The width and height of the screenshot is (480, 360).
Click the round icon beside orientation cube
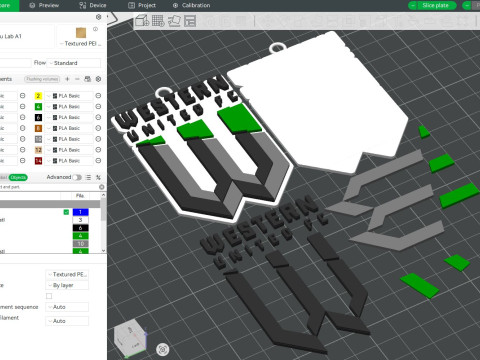pyautogui.click(x=163, y=349)
